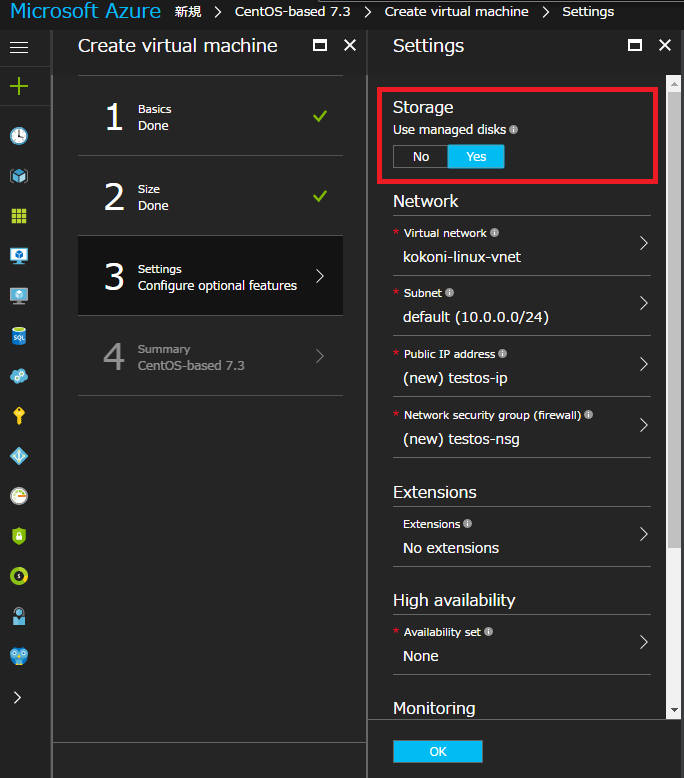
Task: Go to step 1 Basics
Action: coord(210,117)
